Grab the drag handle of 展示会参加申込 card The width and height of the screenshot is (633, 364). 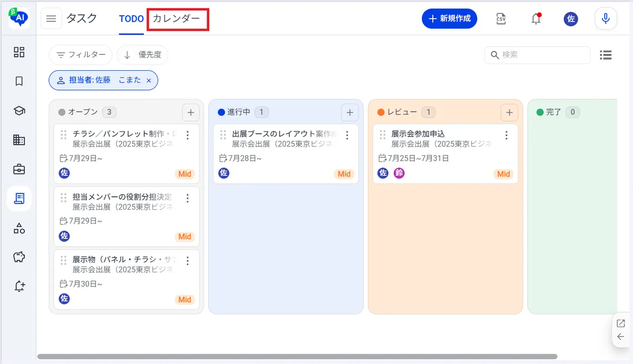[x=382, y=135]
